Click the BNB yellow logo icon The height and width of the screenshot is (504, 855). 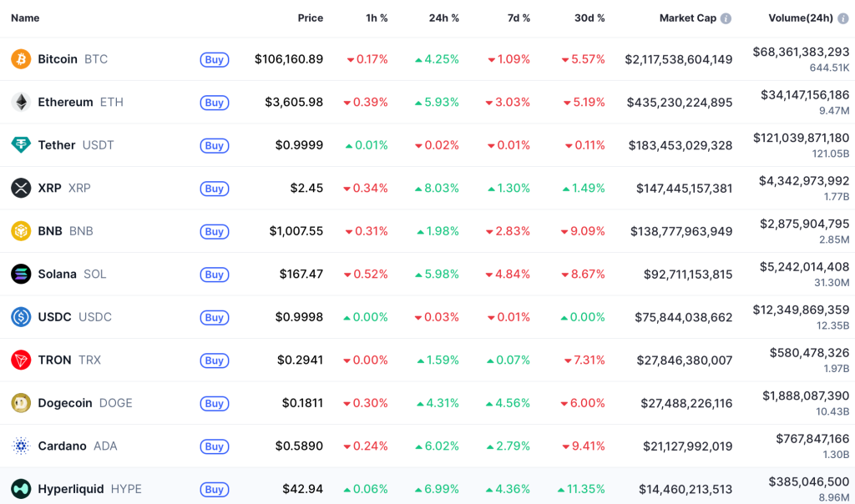point(19,231)
